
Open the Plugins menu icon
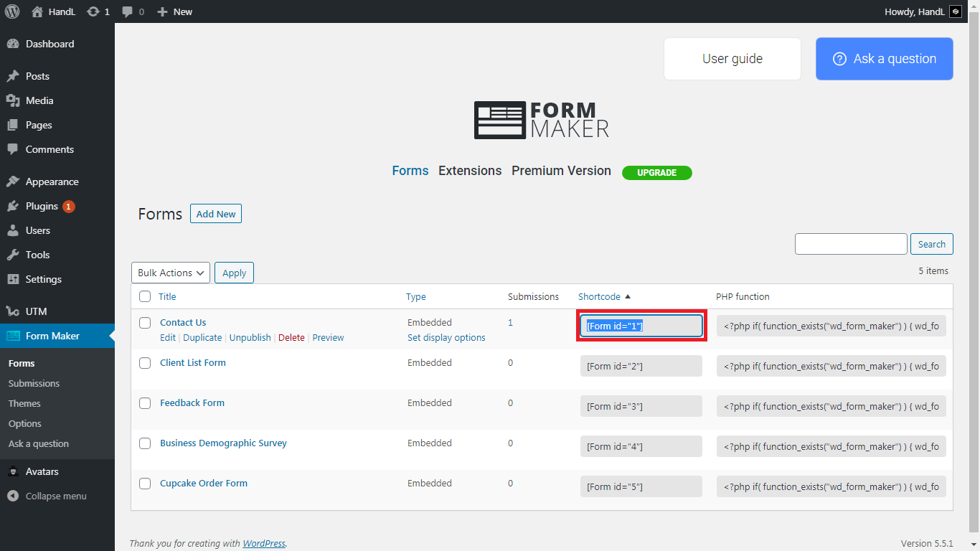click(x=13, y=206)
